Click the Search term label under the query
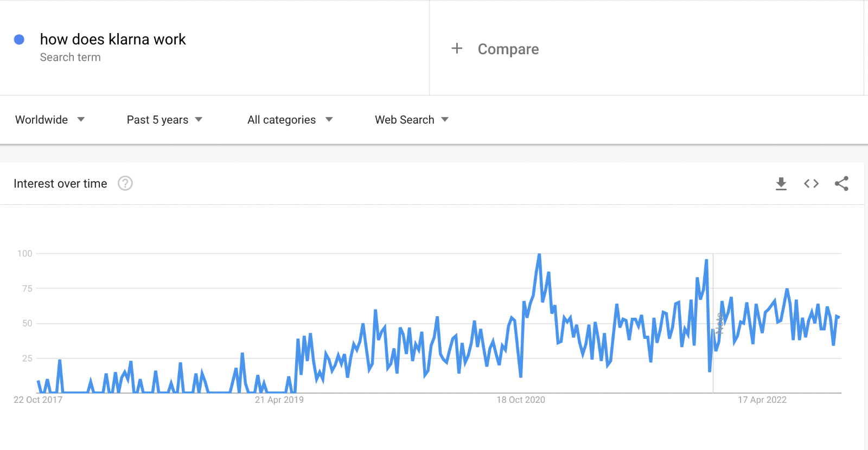Viewport: 868px width, 450px height. coord(71,57)
